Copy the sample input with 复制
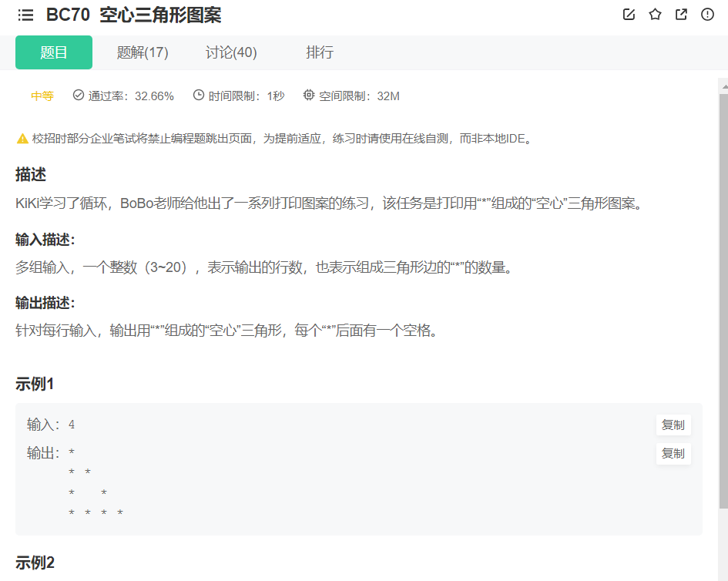Viewport: 728px width, 581px height. [x=673, y=425]
